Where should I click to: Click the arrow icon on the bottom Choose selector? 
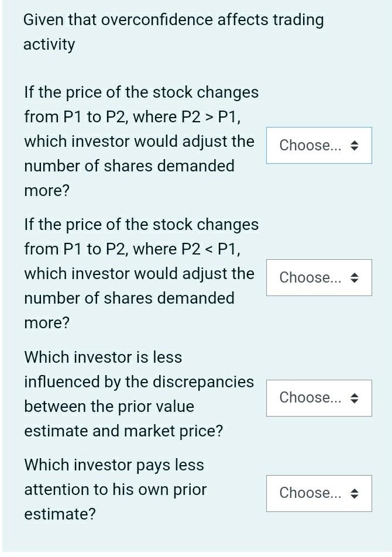tap(355, 493)
